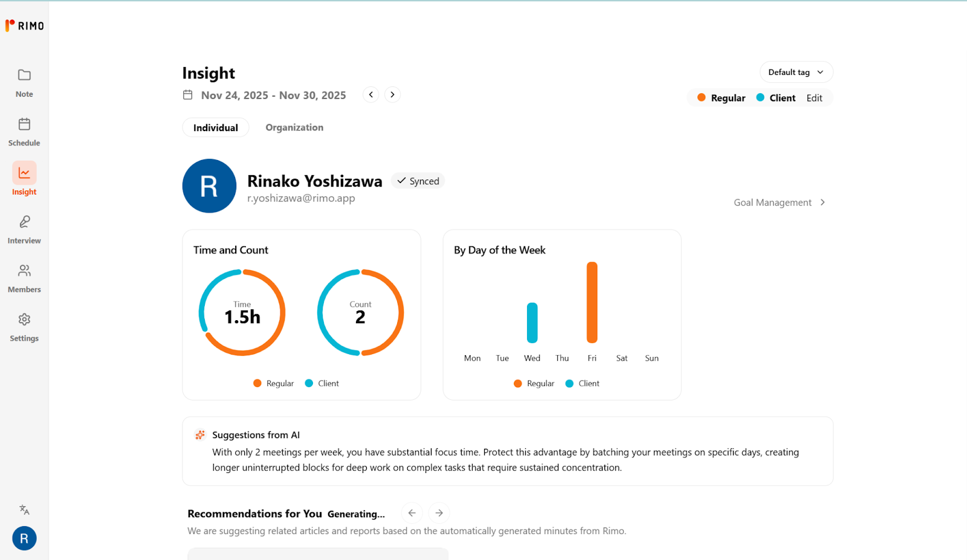Open the Schedule calendar icon

tap(24, 124)
